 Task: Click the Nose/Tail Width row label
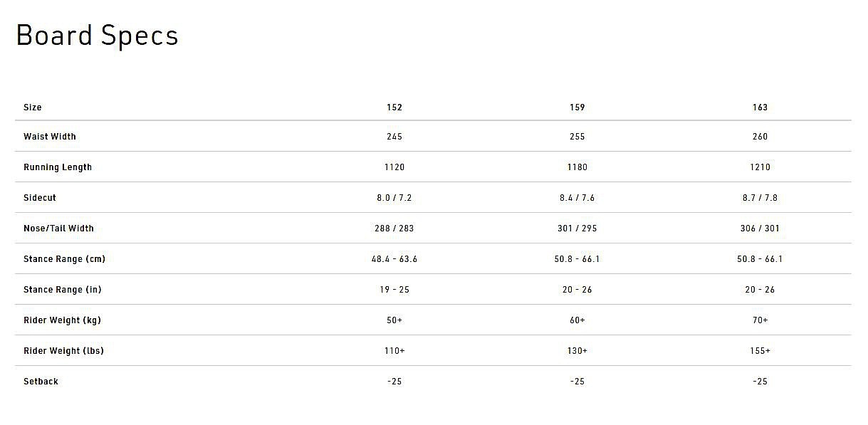coord(58,229)
